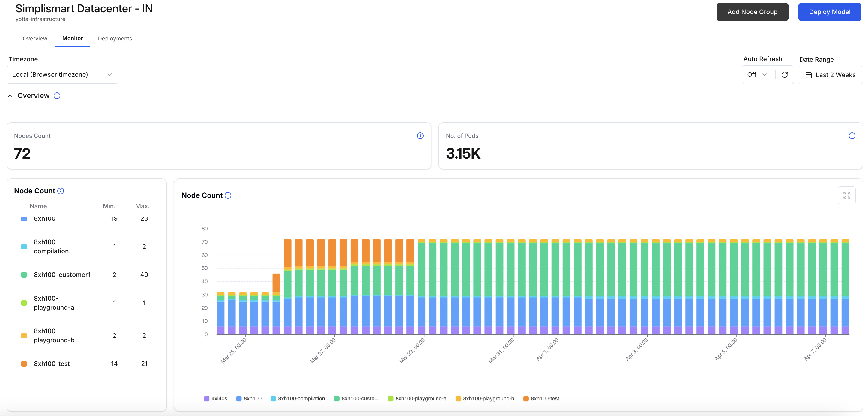868x416 pixels.
Task: Toggle 4xl40s series in chart legend
Action: 216,399
